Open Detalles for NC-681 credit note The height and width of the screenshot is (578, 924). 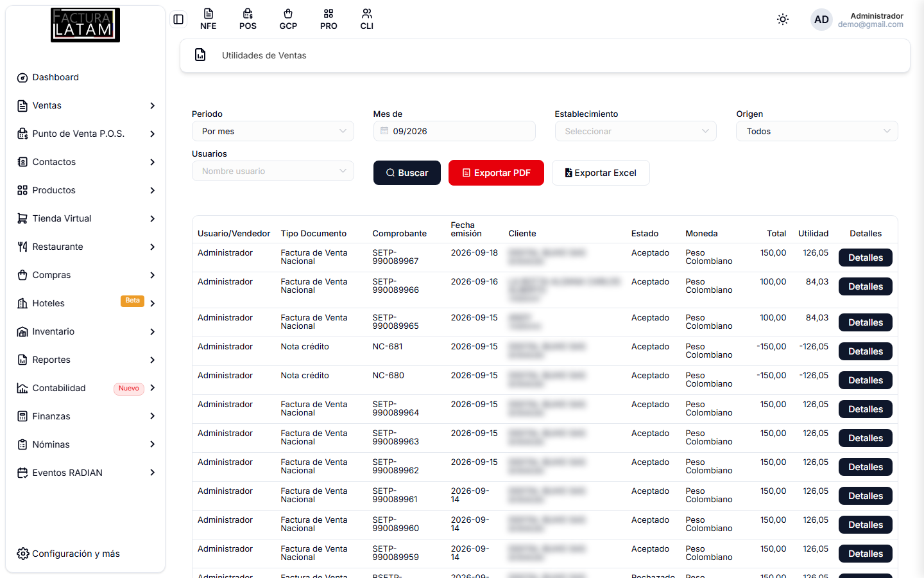(x=866, y=351)
